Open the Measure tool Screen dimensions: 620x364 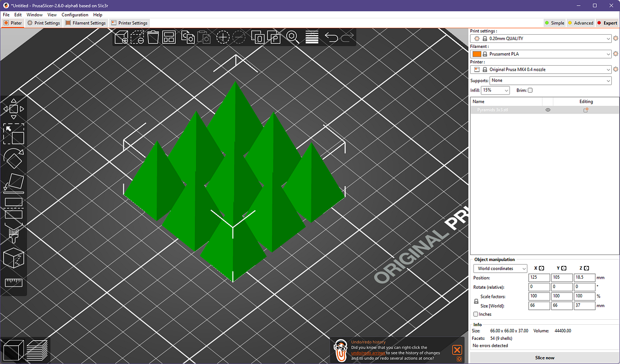click(14, 283)
